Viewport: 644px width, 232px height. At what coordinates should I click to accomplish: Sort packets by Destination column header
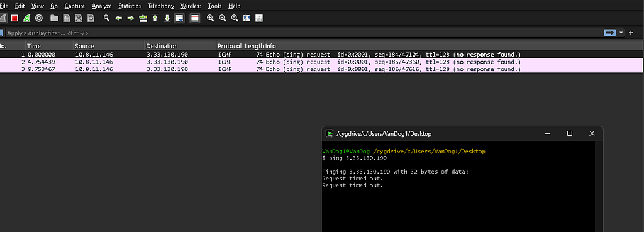[x=180, y=46]
